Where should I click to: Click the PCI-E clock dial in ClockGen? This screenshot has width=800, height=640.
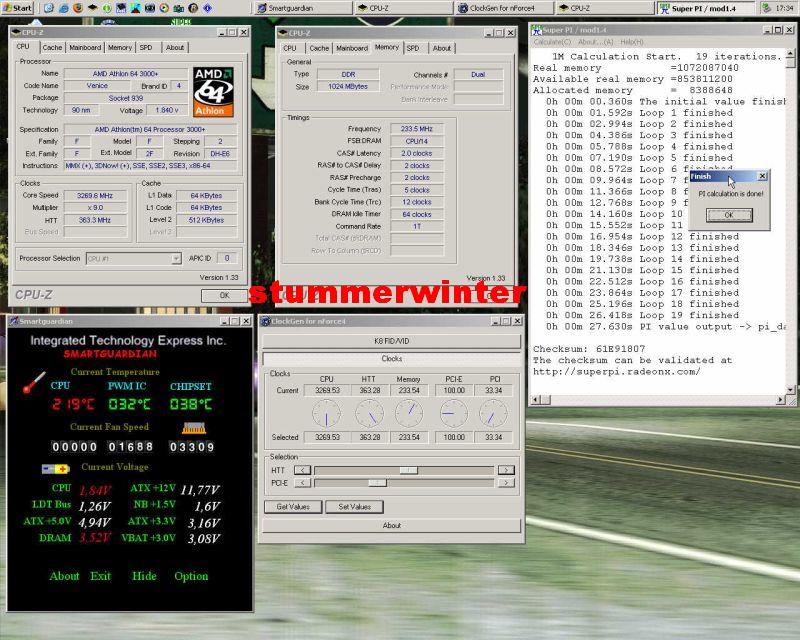[453, 413]
